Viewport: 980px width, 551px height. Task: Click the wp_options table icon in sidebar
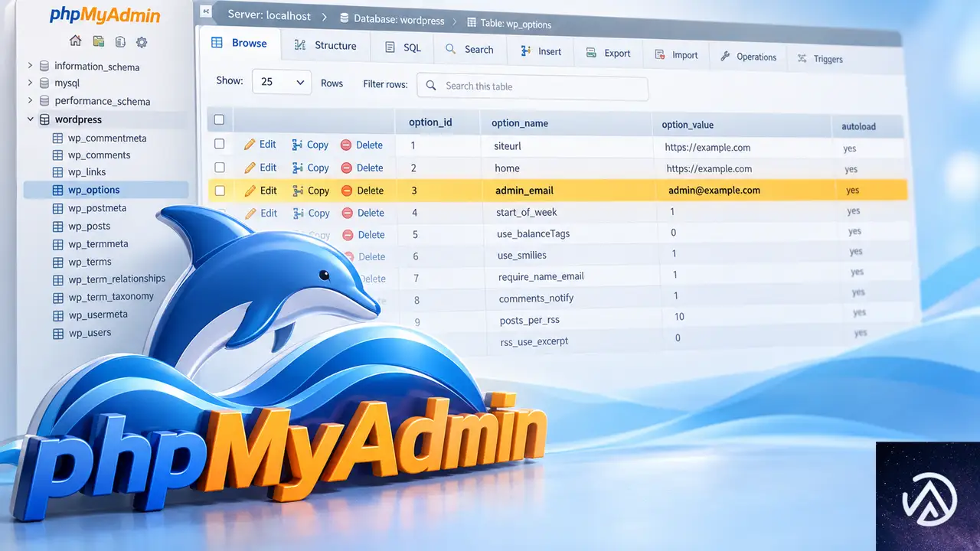(x=57, y=190)
